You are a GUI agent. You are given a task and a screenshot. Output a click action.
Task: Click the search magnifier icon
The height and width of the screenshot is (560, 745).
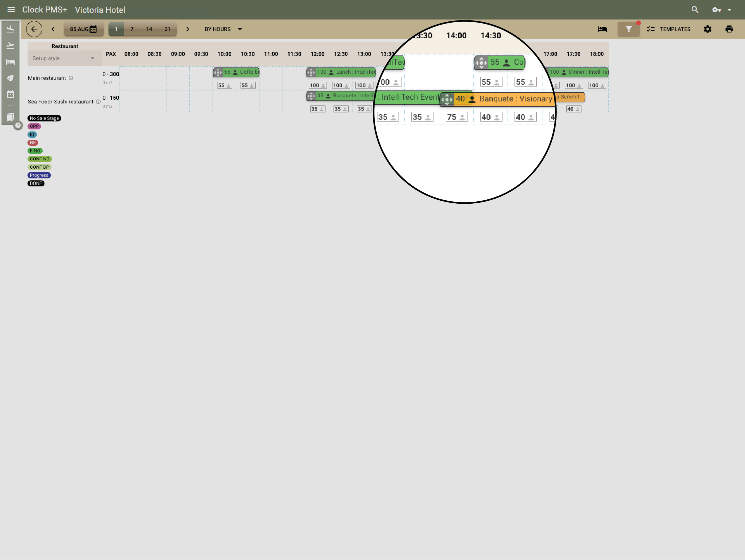(x=695, y=10)
